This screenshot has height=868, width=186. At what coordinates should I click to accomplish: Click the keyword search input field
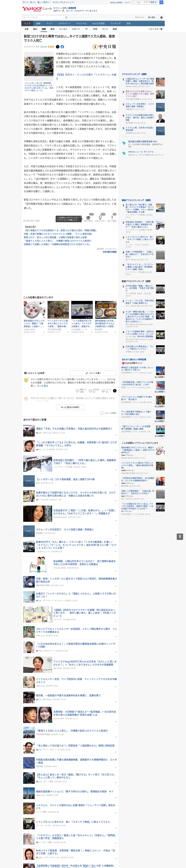[x=44, y=18]
